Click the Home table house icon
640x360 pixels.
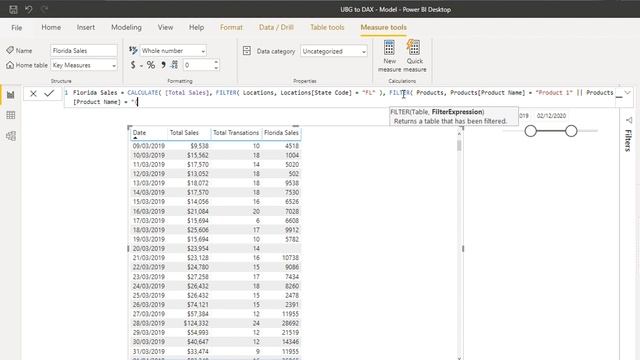(10, 65)
